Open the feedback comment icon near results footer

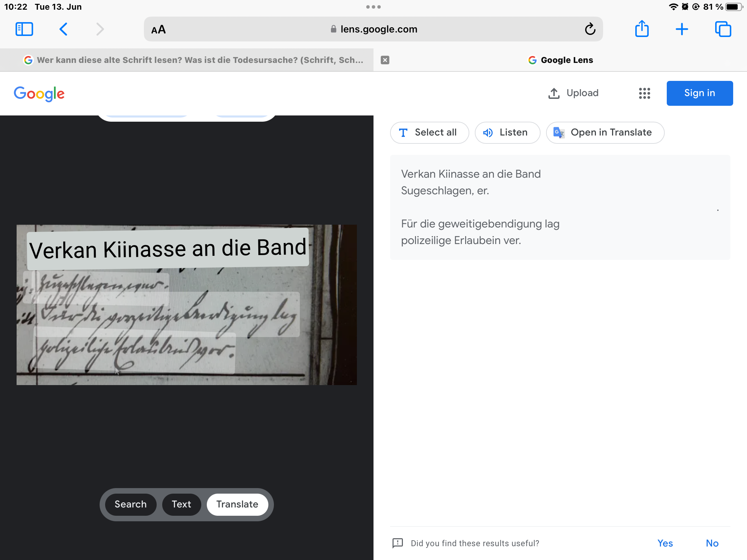(398, 543)
